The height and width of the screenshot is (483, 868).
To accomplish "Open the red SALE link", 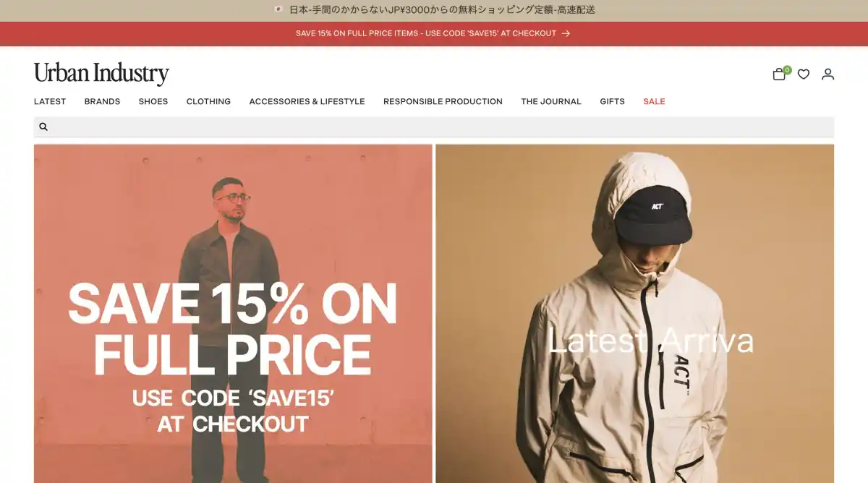I will [654, 101].
